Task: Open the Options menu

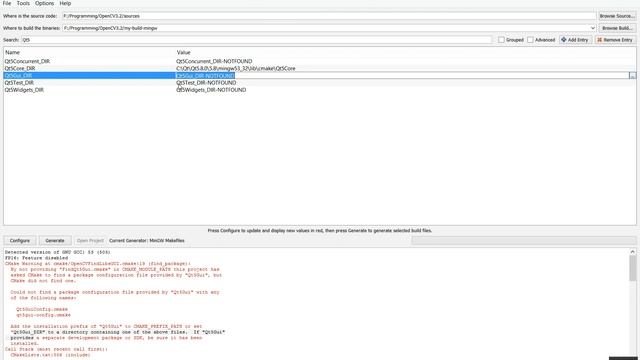Action: click(x=44, y=3)
